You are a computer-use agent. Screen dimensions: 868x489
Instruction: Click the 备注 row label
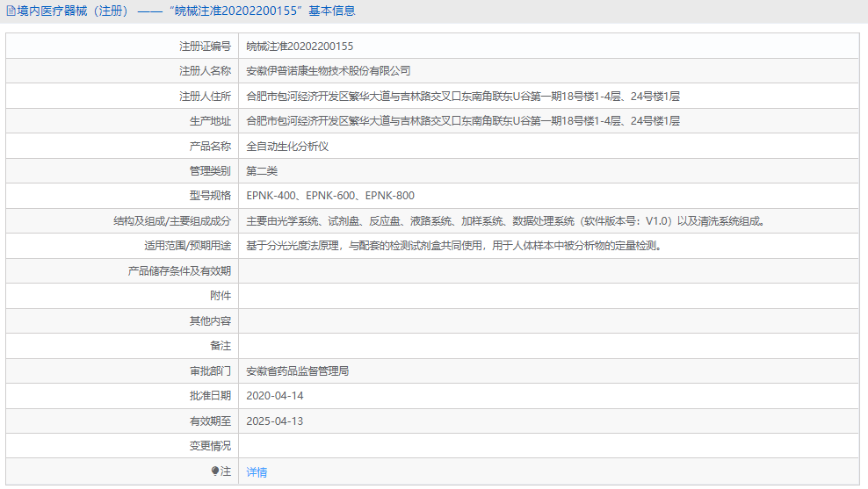tap(221, 346)
